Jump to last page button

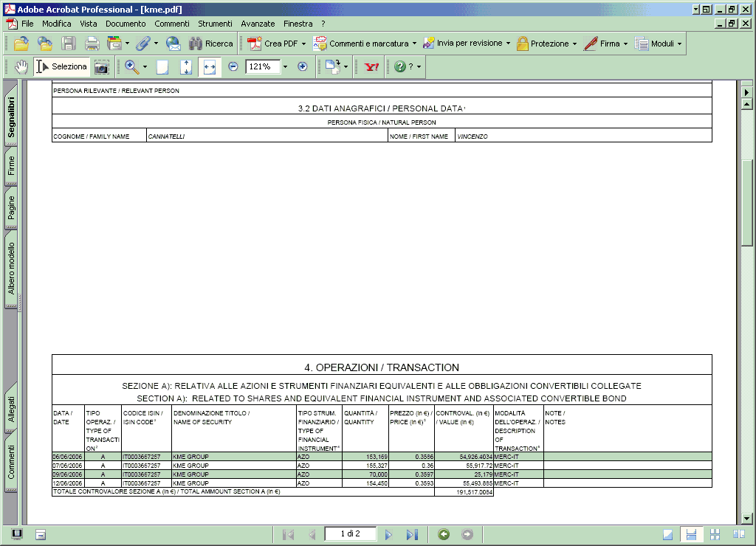412,534
